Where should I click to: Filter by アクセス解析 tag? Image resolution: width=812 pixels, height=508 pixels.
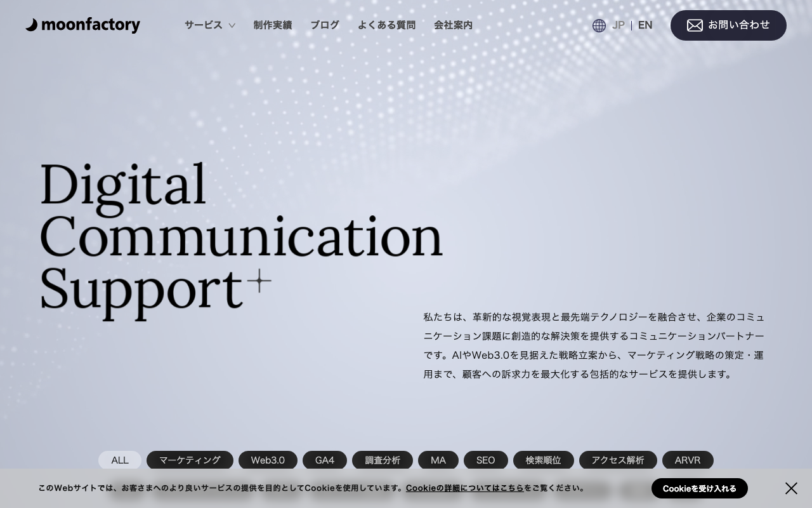pos(618,460)
